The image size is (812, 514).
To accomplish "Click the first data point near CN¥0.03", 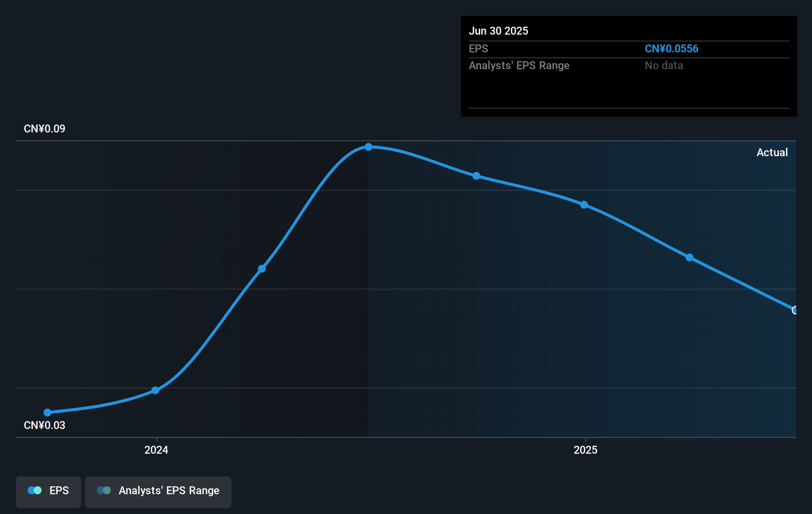I will coord(47,412).
